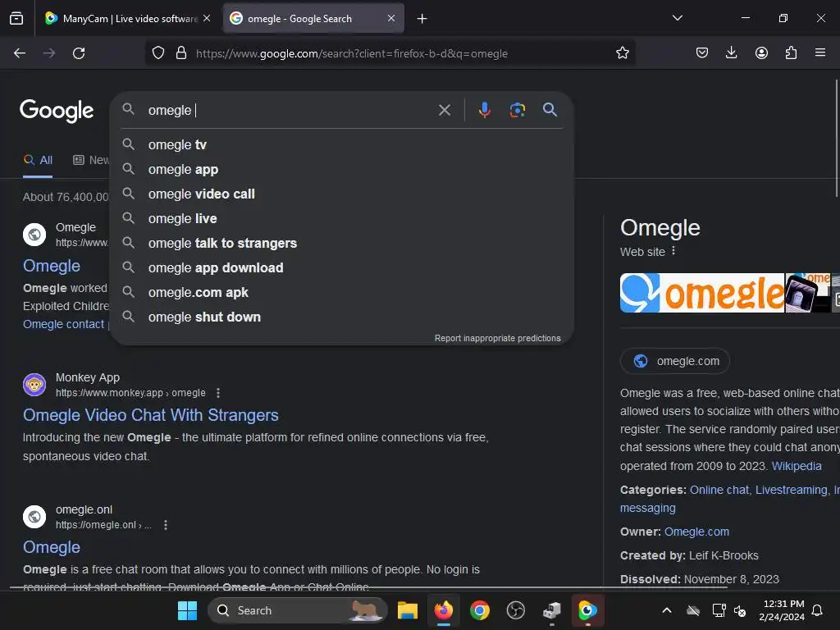Viewport: 840px width, 630px height.
Task: Close the omegle Google Search tab
Action: pyautogui.click(x=391, y=18)
